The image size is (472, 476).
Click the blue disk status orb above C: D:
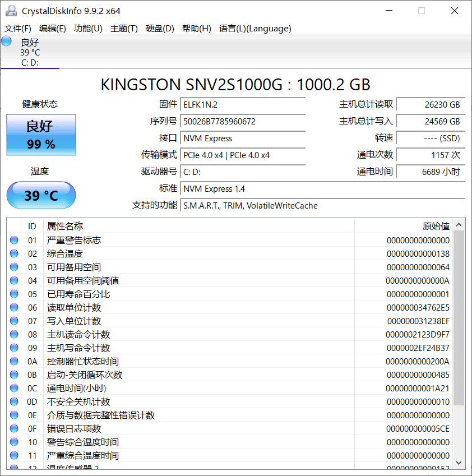6,41
